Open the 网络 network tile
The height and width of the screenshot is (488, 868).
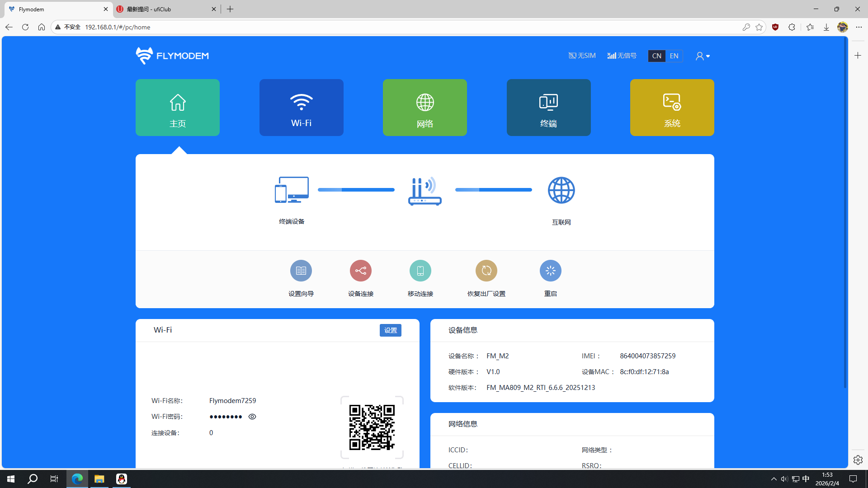[425, 108]
